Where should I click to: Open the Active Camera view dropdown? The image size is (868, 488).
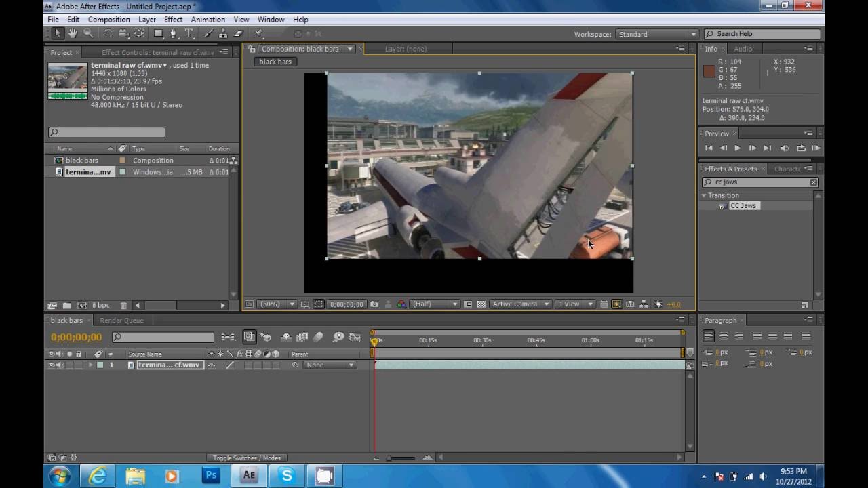(520, 304)
